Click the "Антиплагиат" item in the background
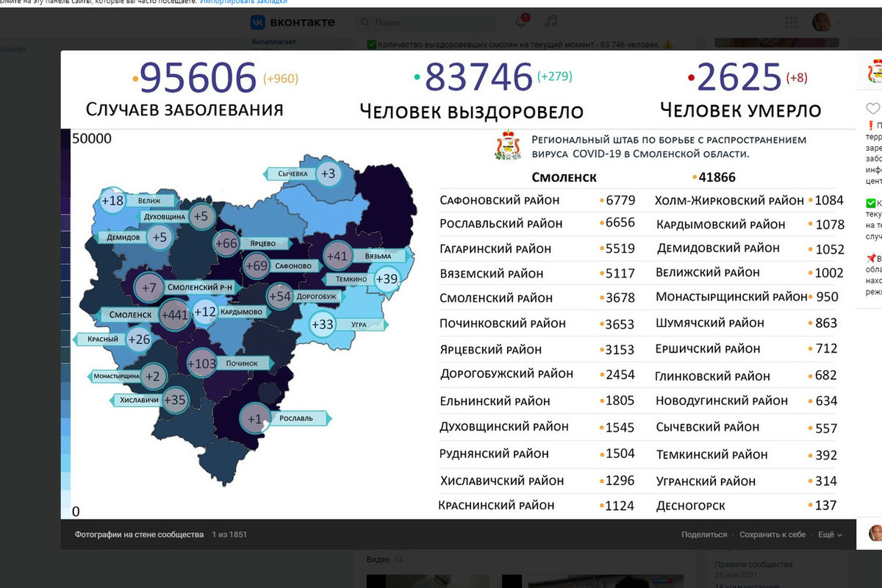The height and width of the screenshot is (588, 882). point(273,42)
